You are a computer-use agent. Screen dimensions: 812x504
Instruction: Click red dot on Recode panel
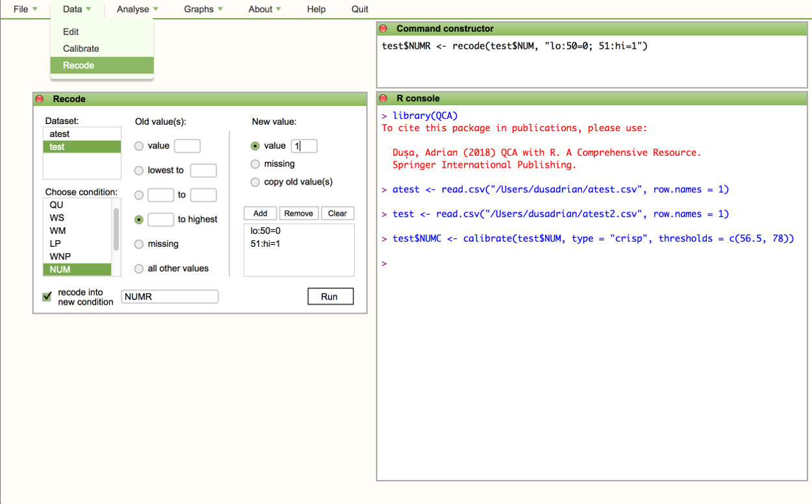click(40, 99)
